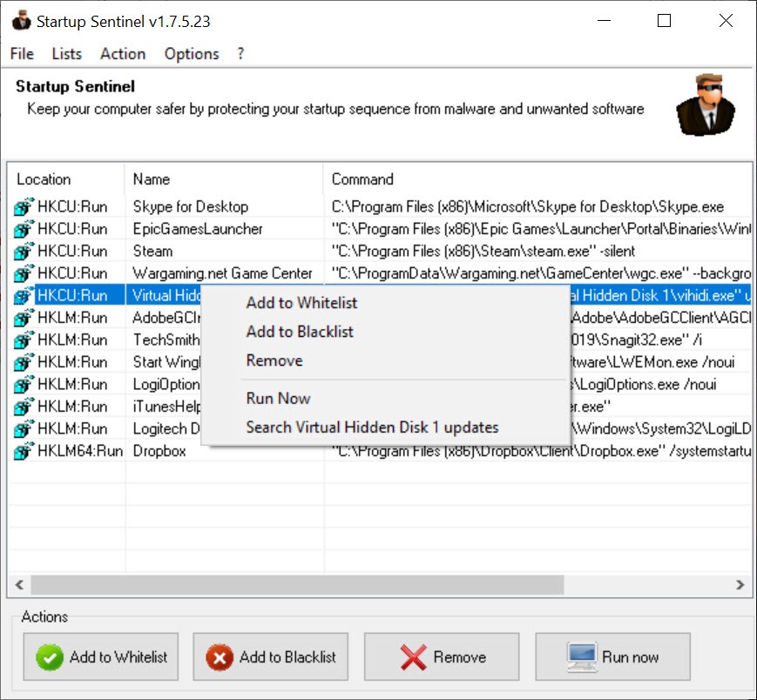Click the Run now button
The height and width of the screenshot is (700, 757).
[612, 656]
